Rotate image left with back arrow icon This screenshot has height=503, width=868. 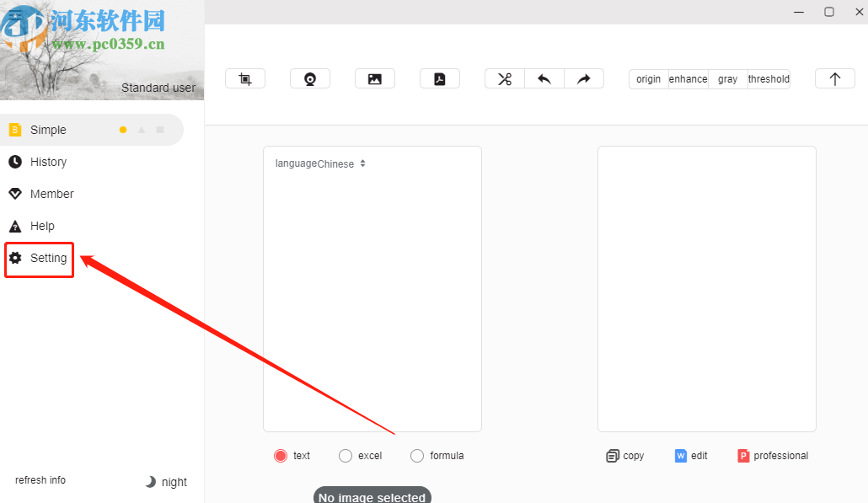coord(544,78)
